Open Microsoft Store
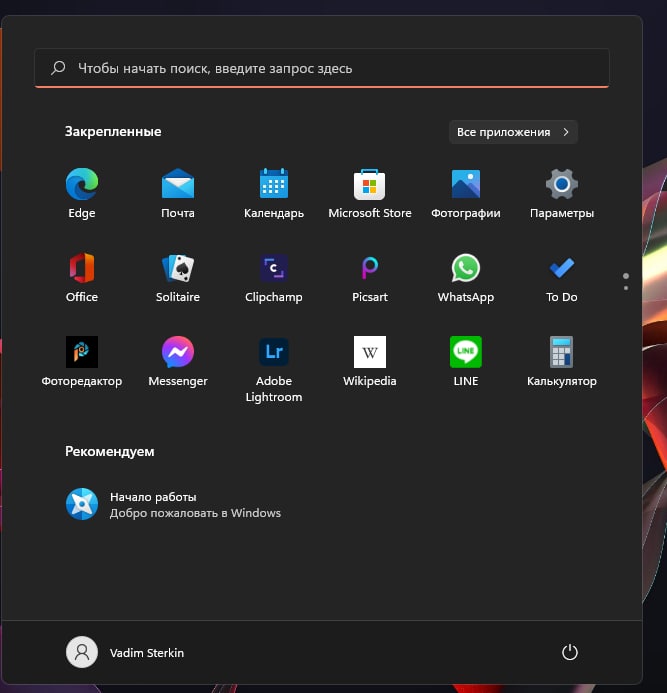This screenshot has width=667, height=693. [370, 193]
